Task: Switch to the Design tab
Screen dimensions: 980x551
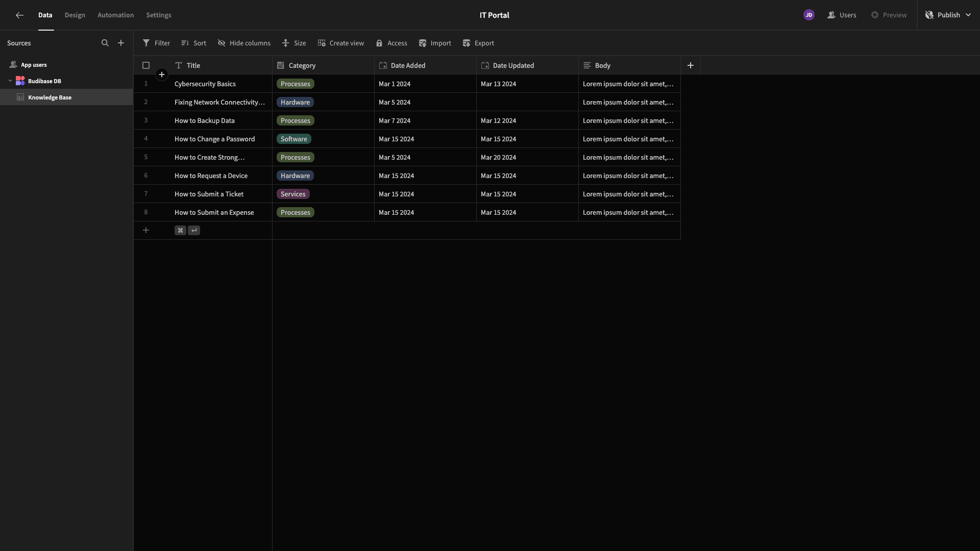Action: click(x=75, y=15)
